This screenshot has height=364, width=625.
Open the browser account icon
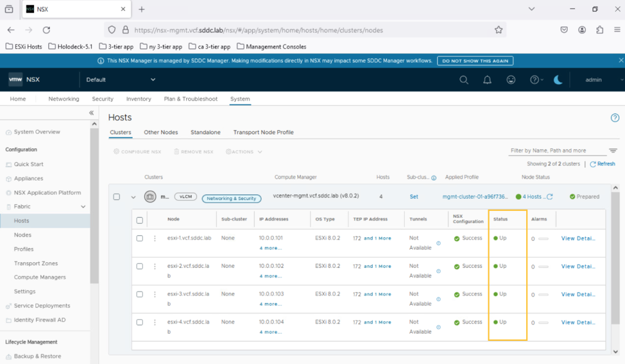coord(582,30)
